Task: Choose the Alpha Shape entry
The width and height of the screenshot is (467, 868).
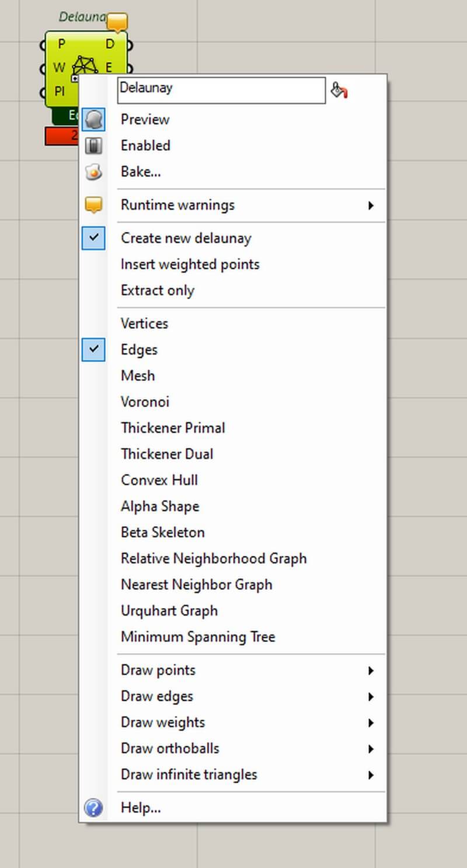Action: tap(160, 506)
